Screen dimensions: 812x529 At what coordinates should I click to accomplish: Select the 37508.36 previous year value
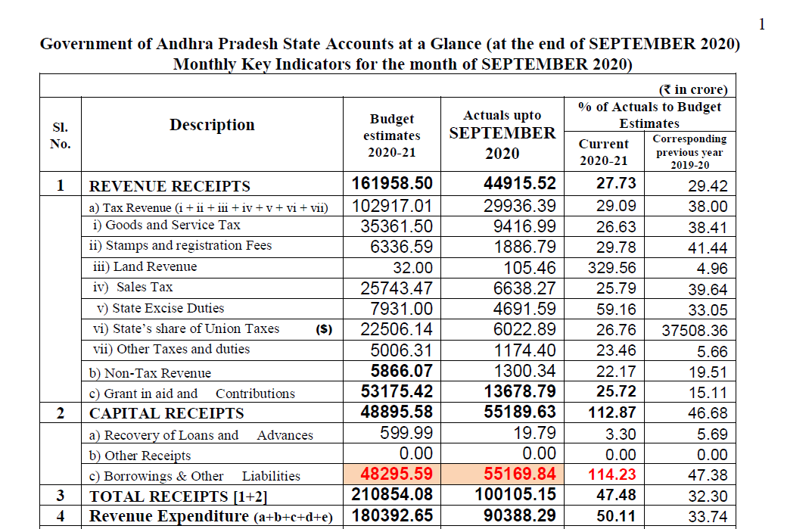coord(695,330)
